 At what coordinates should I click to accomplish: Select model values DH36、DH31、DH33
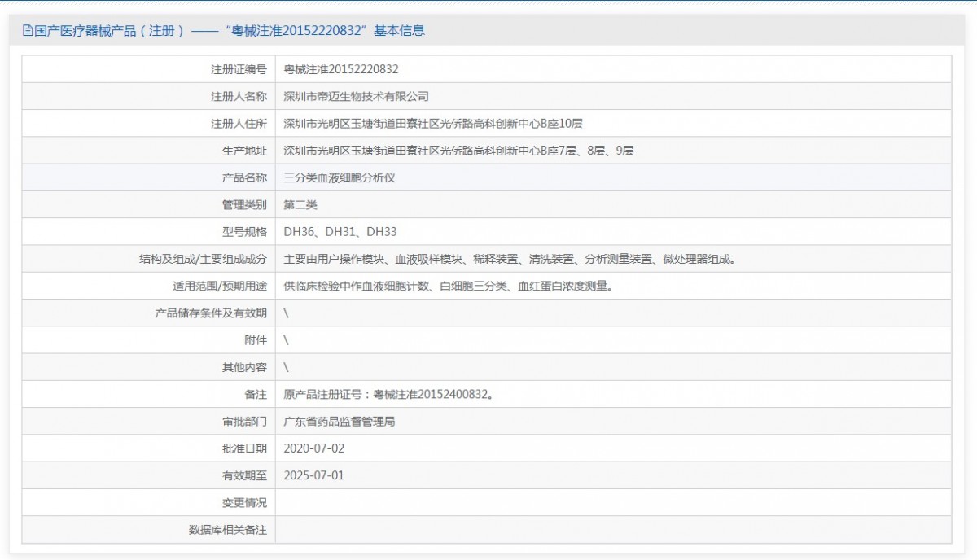point(340,232)
